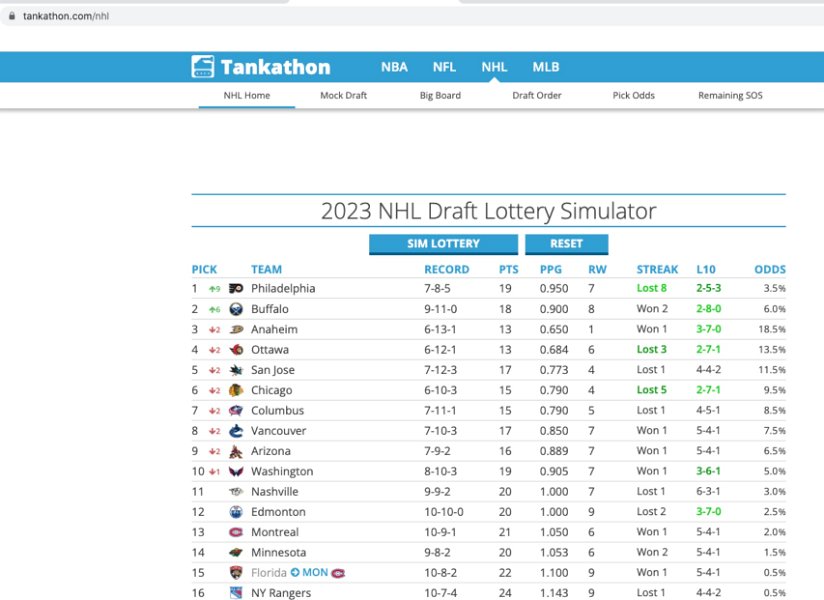Open the NFL section
This screenshot has width=824, height=600.
tap(444, 67)
